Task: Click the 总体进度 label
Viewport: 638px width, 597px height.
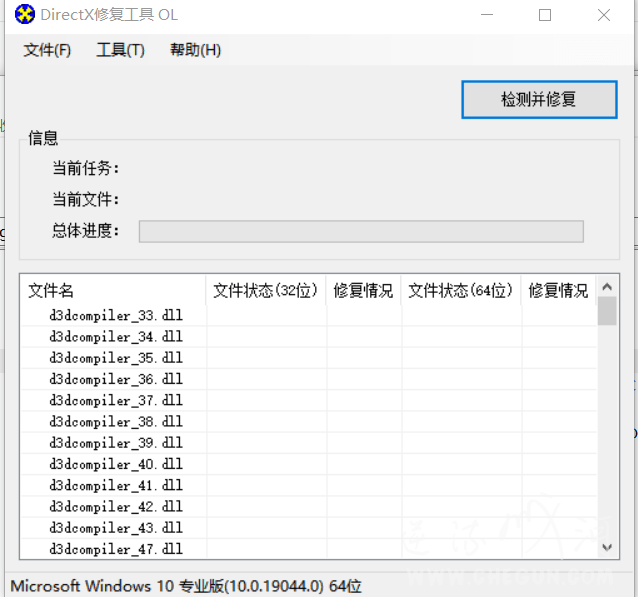Action: point(85,231)
